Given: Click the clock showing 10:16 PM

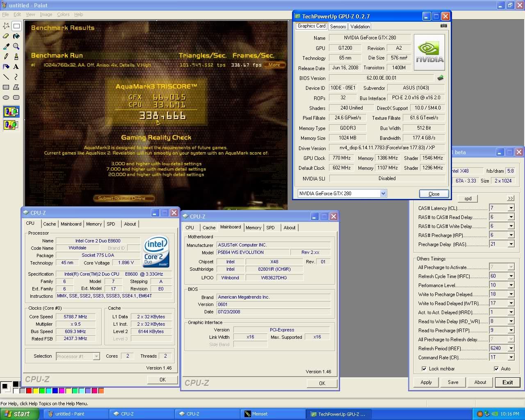Looking at the screenshot, I should 510,414.
